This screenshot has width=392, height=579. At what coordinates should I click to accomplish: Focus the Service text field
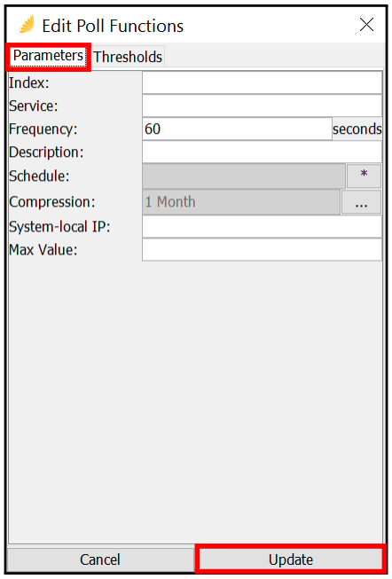click(262, 106)
